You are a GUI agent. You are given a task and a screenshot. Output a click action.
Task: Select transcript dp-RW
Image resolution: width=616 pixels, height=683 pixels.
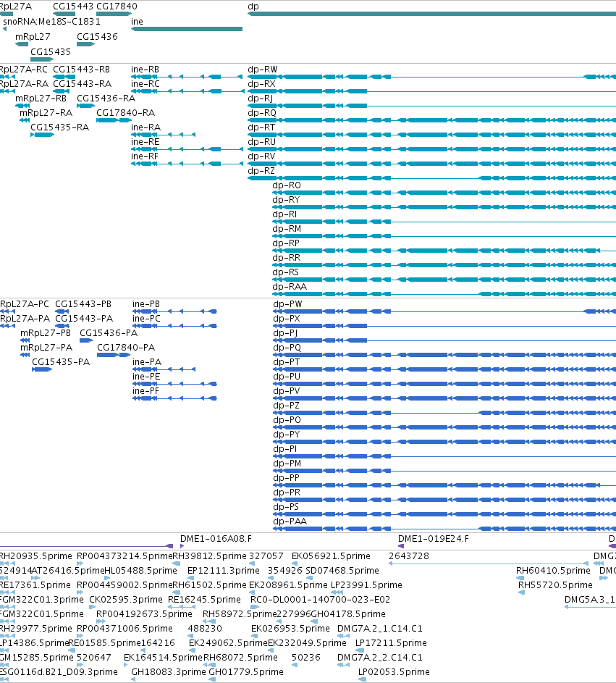point(431,77)
